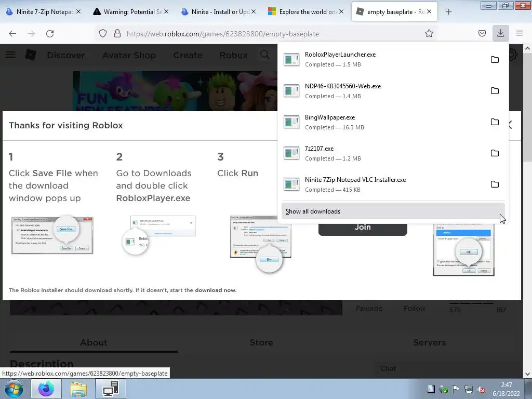Viewport: 532px width, 399px height.
Task: Click the Save File instruction thumbnail
Action: click(x=52, y=235)
